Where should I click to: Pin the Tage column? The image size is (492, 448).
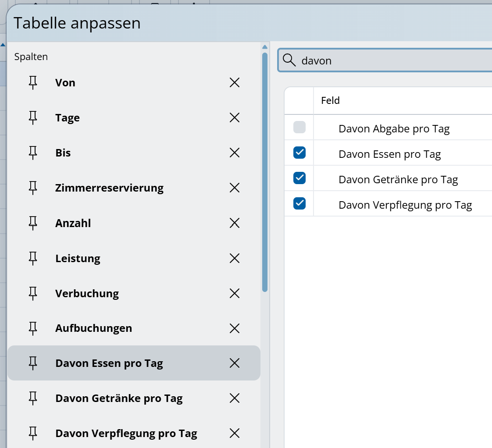click(x=33, y=117)
